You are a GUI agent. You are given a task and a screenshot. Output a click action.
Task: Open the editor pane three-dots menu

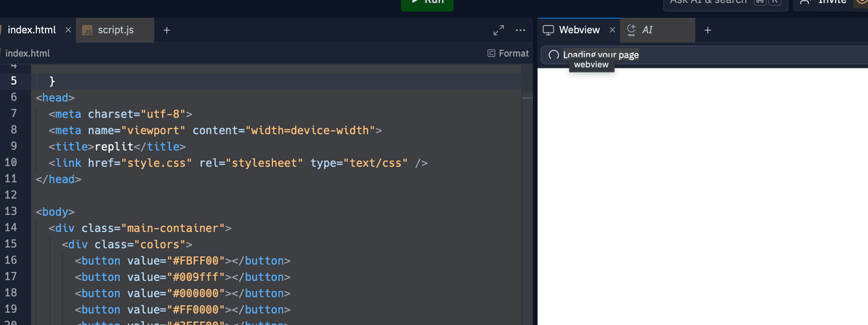pos(520,30)
